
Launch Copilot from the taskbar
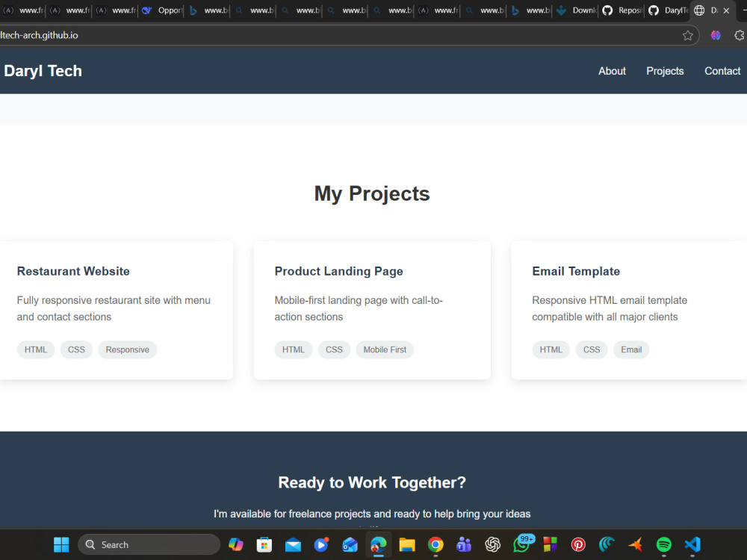tap(236, 544)
